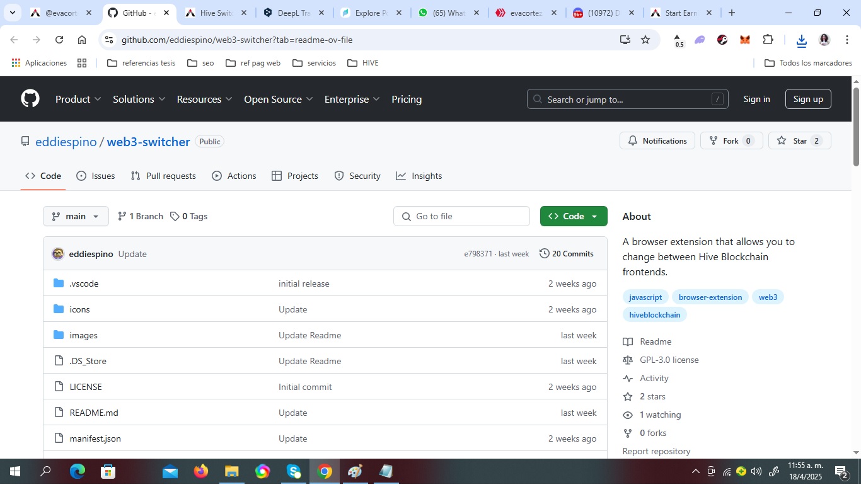Expand the main branch dropdown
This screenshot has height=504, width=861.
pos(76,216)
